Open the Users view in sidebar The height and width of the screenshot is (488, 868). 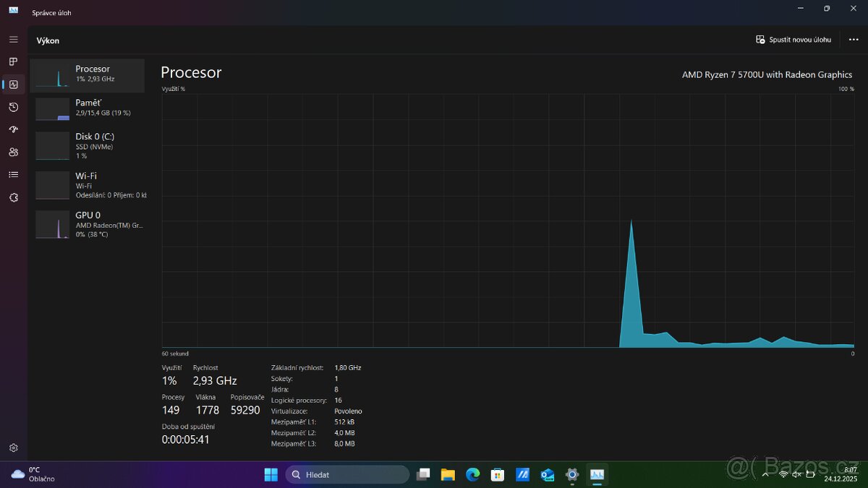pyautogui.click(x=13, y=152)
